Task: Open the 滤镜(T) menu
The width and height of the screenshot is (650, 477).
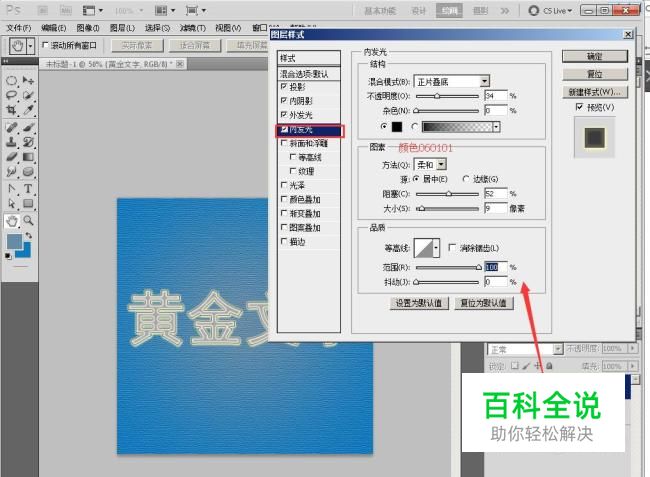Action: click(192, 28)
